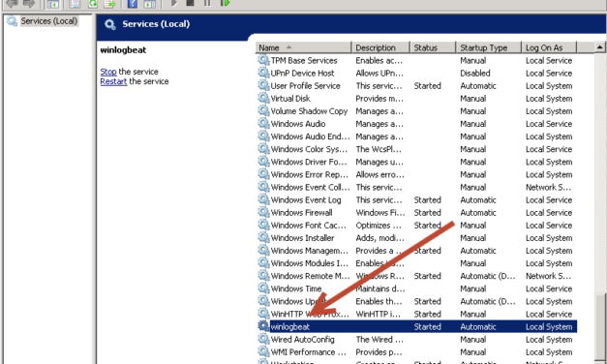Image resolution: width=607 pixels, height=364 pixels.
Task: Click the Start Service play toolbar icon
Action: click(x=174, y=3)
